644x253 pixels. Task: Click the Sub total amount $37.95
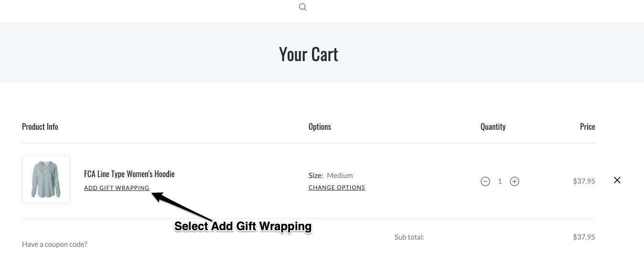(x=584, y=237)
